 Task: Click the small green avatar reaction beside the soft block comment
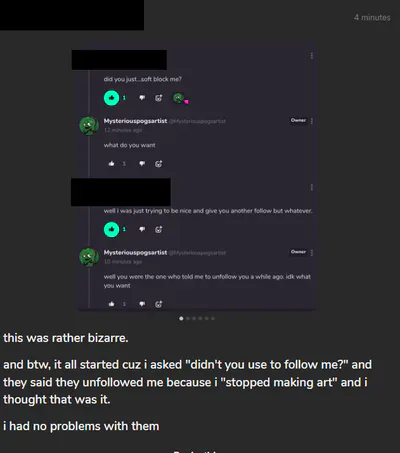click(x=179, y=98)
